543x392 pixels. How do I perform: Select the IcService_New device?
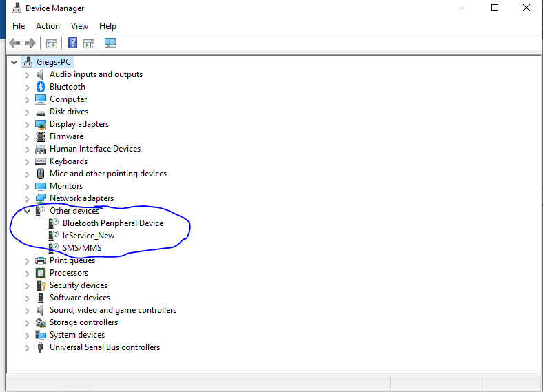click(x=88, y=236)
